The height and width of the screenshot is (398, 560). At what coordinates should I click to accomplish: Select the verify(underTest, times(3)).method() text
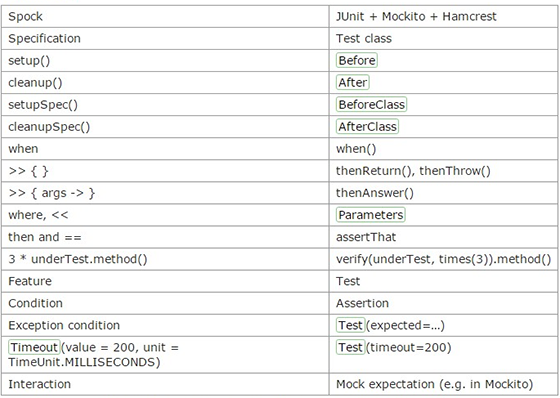coord(443,259)
